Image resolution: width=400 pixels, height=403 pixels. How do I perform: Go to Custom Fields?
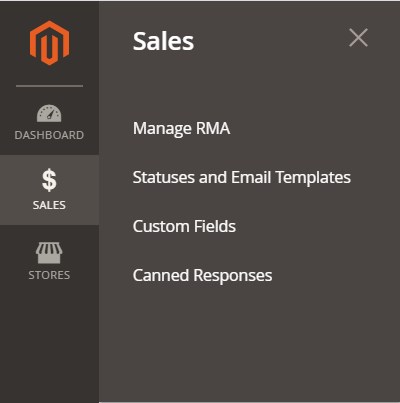pos(184,226)
